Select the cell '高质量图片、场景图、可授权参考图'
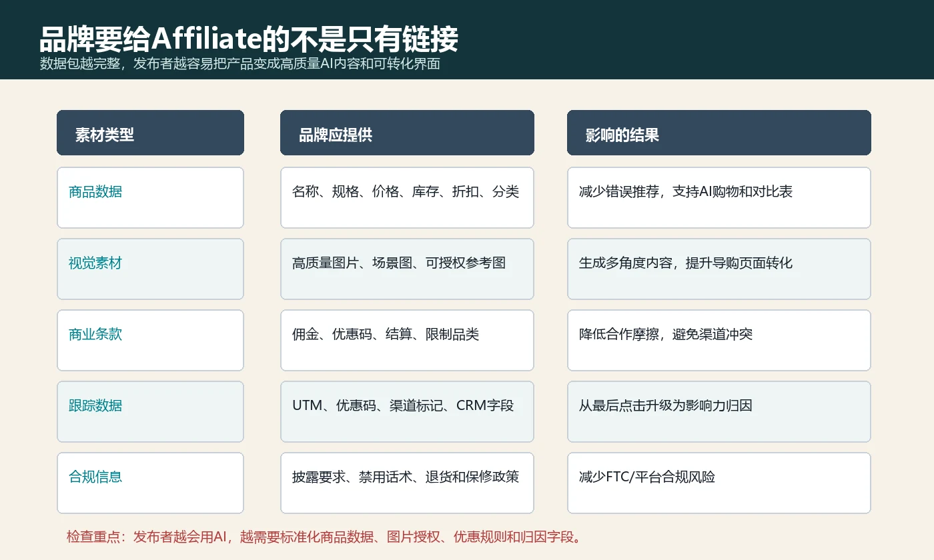This screenshot has height=560, width=934. (407, 269)
